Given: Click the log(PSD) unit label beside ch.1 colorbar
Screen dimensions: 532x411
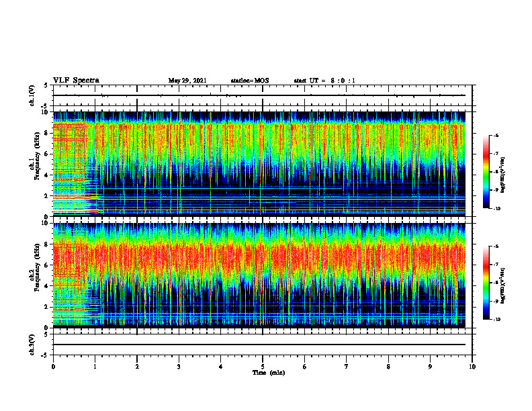Looking at the screenshot, I should coord(504,175).
